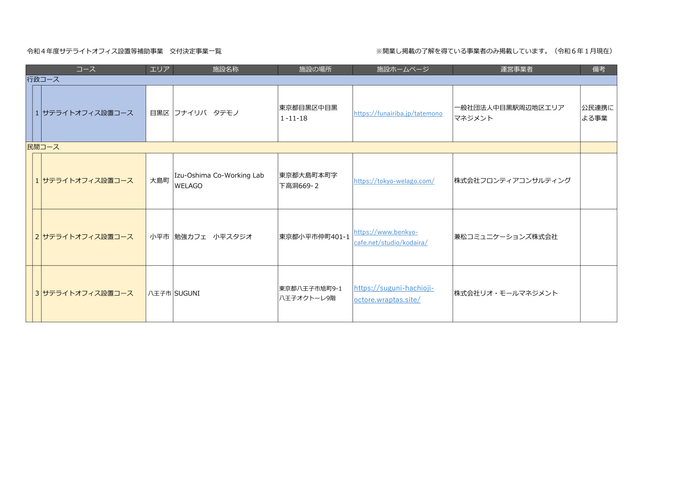Select the コース column header
The height and width of the screenshot is (495, 700).
coord(86,69)
